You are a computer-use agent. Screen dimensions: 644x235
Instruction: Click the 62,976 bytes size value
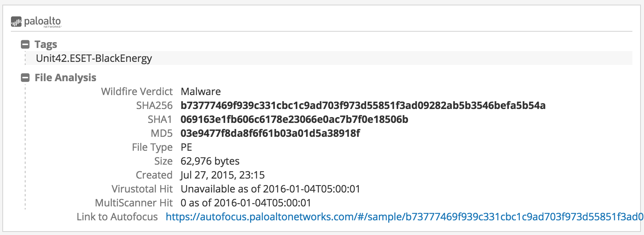[x=210, y=161]
